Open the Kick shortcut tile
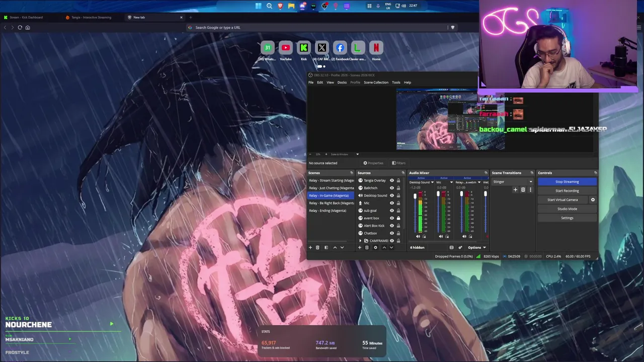Viewport: 644px width, 362px height. click(x=304, y=48)
